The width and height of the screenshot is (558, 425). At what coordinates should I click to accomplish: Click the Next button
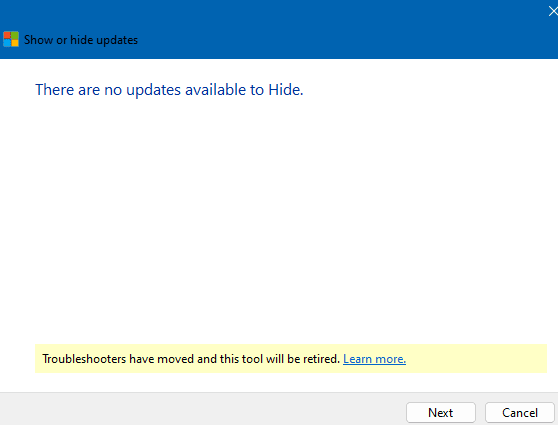click(441, 413)
